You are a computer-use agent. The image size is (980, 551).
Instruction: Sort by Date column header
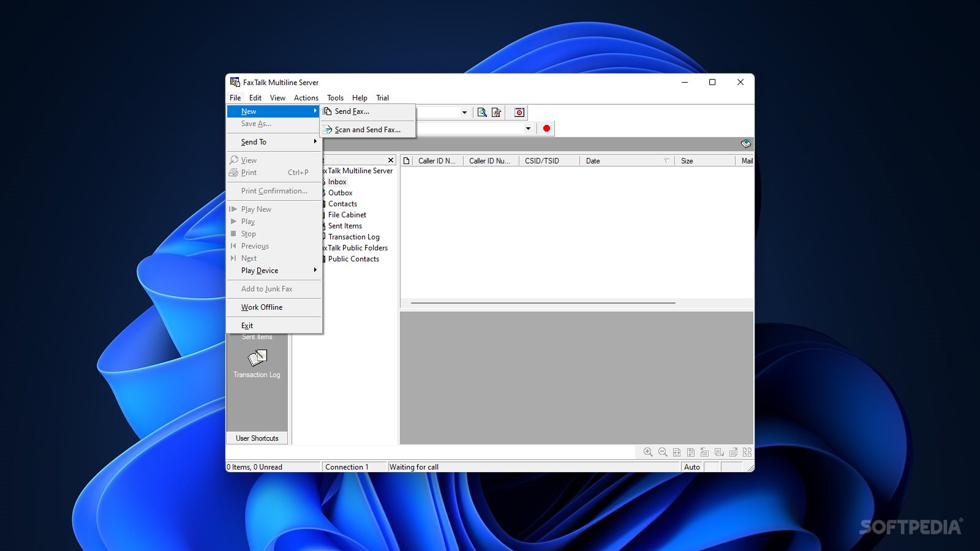(627, 161)
